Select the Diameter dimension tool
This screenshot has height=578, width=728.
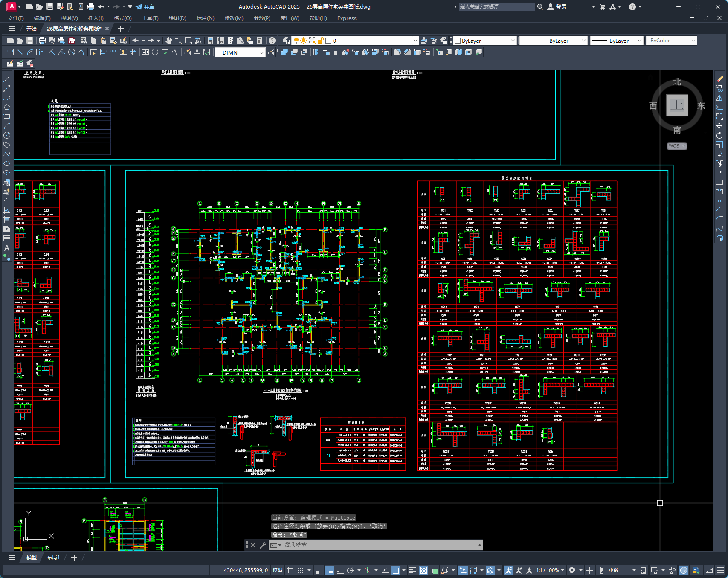click(x=72, y=52)
